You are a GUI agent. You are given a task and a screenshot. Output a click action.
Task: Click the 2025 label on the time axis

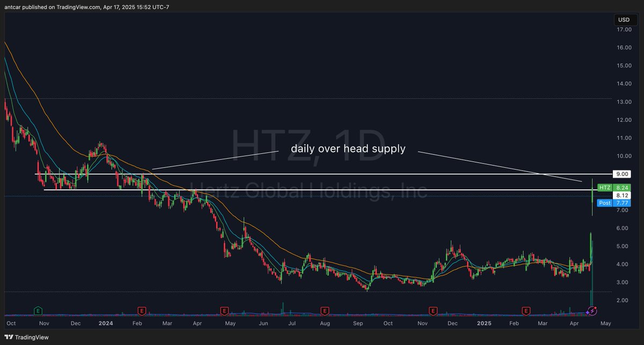click(485, 324)
